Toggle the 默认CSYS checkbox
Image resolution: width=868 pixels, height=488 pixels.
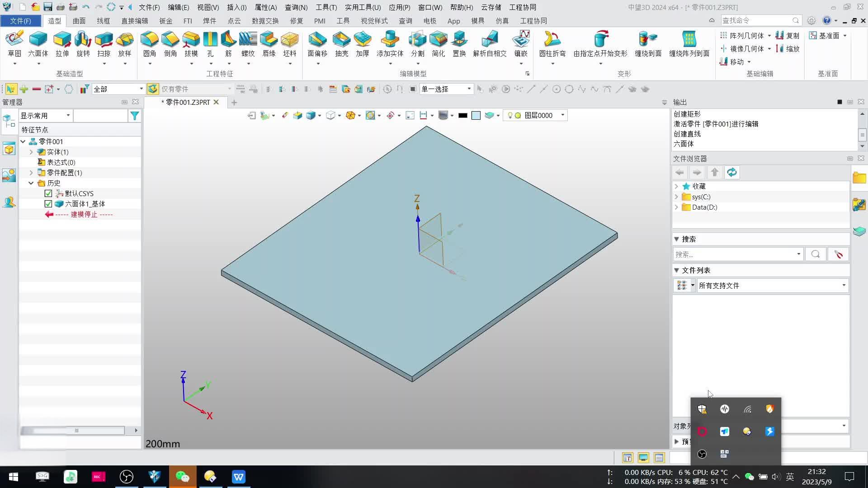click(x=48, y=193)
